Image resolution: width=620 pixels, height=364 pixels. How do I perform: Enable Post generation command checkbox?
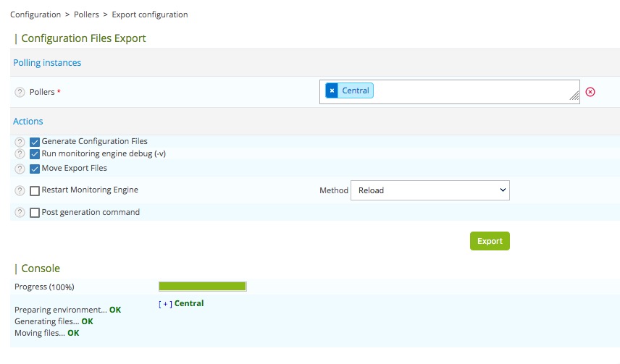(x=35, y=213)
